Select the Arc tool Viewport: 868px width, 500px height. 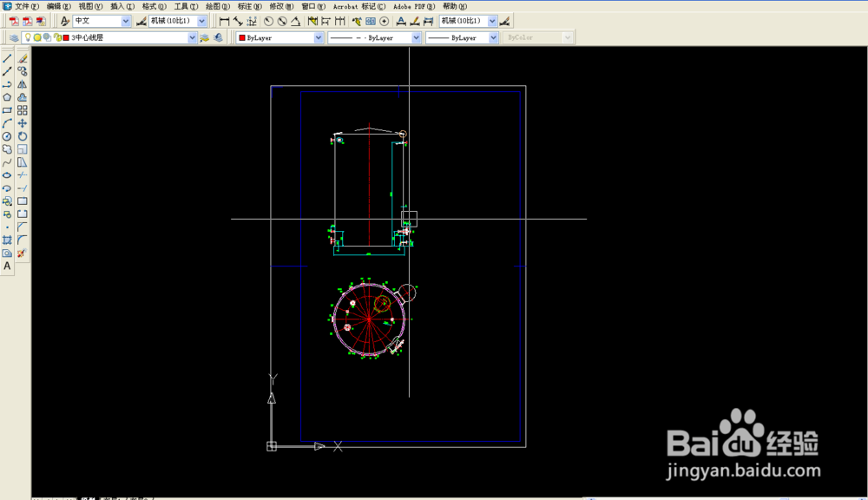7,123
